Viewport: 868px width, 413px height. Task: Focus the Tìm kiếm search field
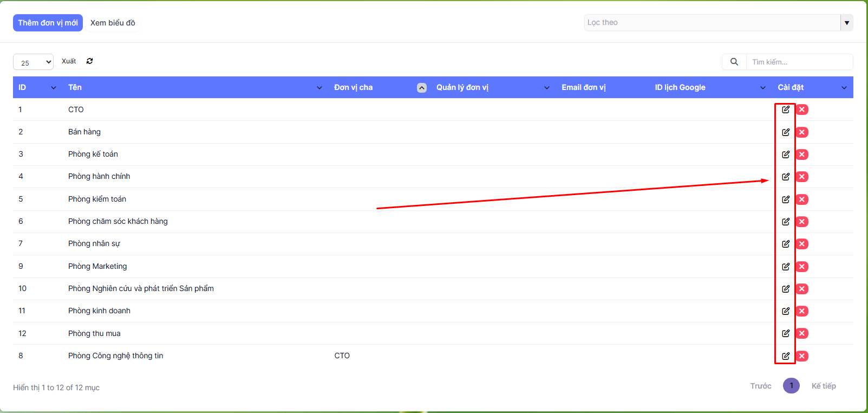point(799,62)
